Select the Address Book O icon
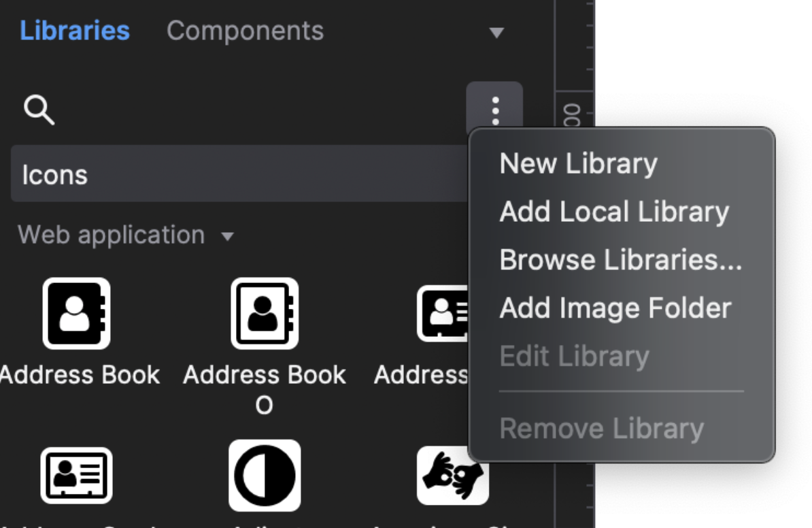Image resolution: width=812 pixels, height=528 pixels. (264, 313)
